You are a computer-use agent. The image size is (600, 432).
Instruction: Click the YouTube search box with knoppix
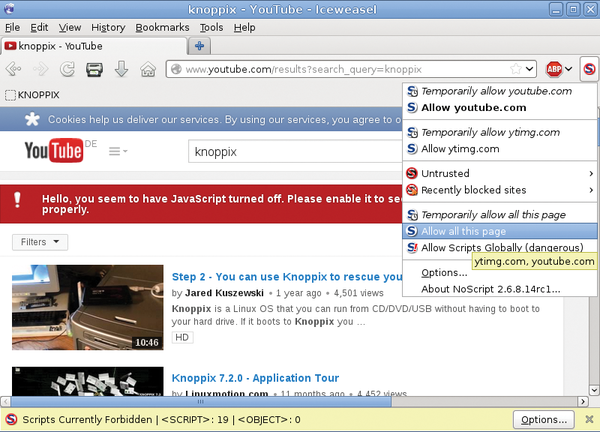coord(295,152)
